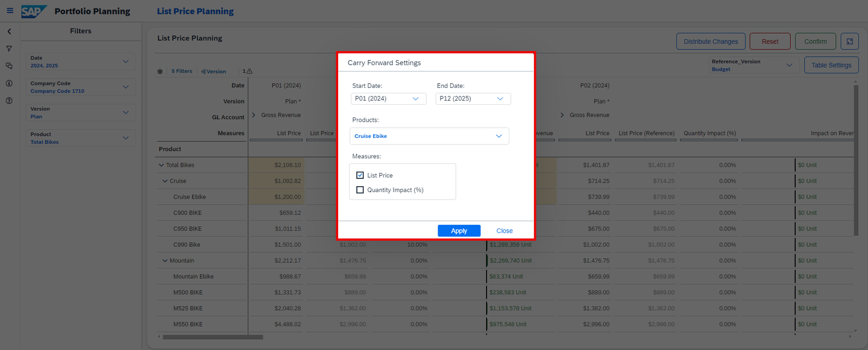The image size is (868, 350).
Task: Click the horizontal table scrollbar
Action: pyautogui.click(x=213, y=337)
